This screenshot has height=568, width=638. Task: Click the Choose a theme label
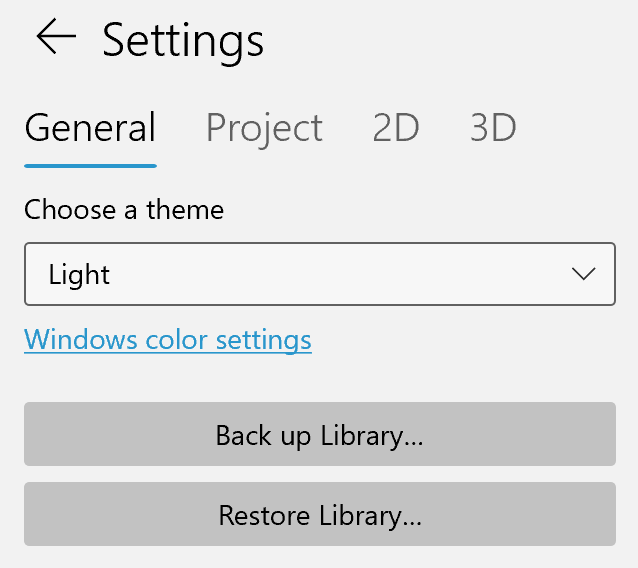pos(124,210)
